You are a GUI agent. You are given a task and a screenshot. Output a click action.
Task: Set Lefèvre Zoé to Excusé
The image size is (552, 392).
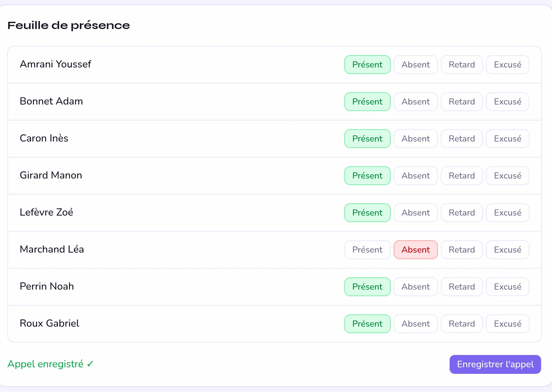pos(507,213)
